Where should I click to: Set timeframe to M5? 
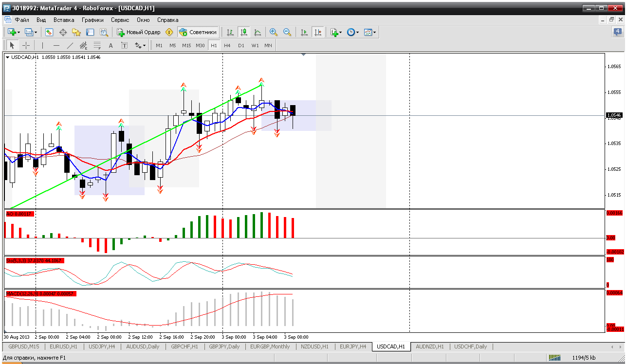tap(173, 45)
